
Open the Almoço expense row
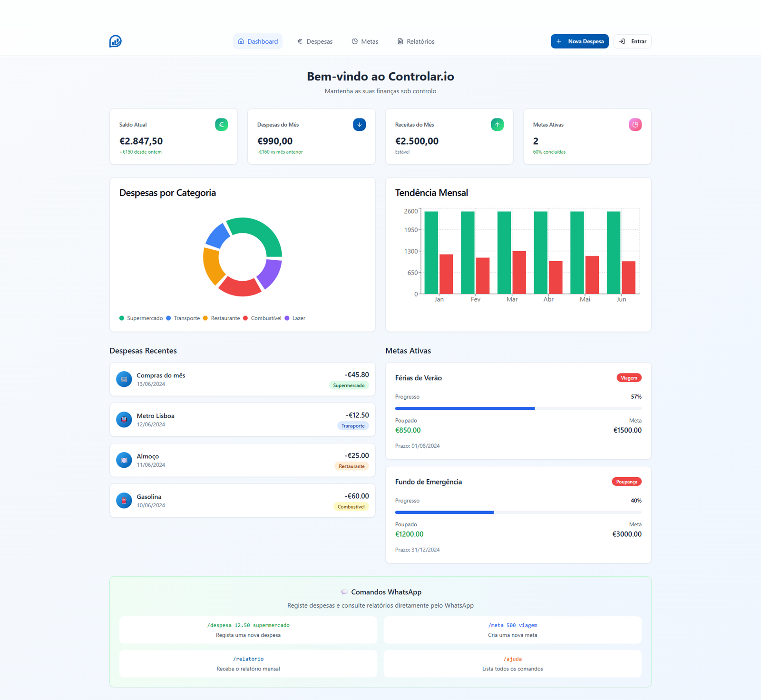tap(243, 460)
